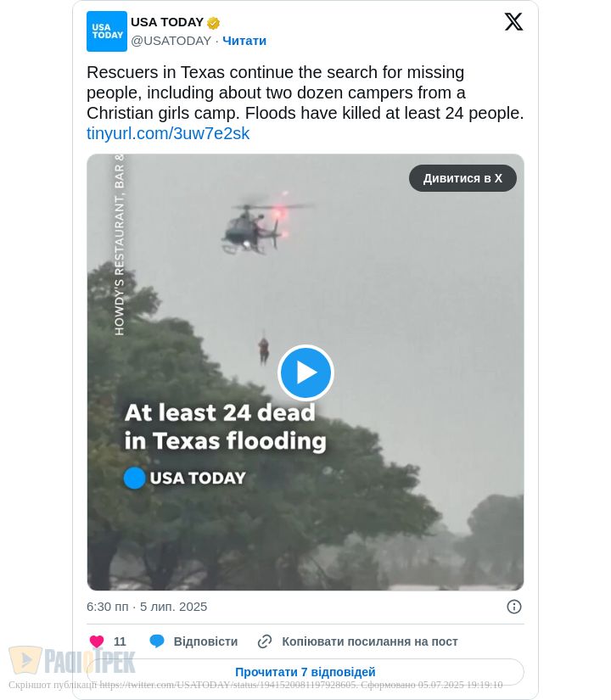Viewport: 611px width, 700px height.
Task: Follow USA TODAY via "Читати" link
Action: (244, 41)
